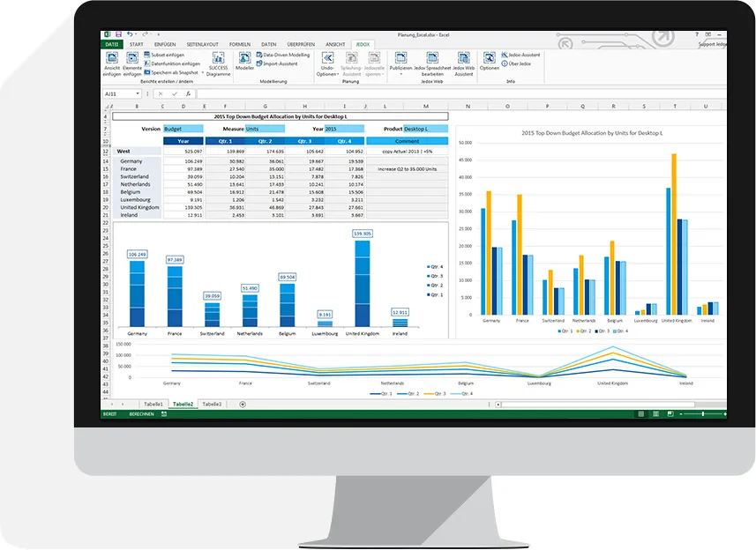
Task: Open the Excel help question mark
Action: (696, 34)
